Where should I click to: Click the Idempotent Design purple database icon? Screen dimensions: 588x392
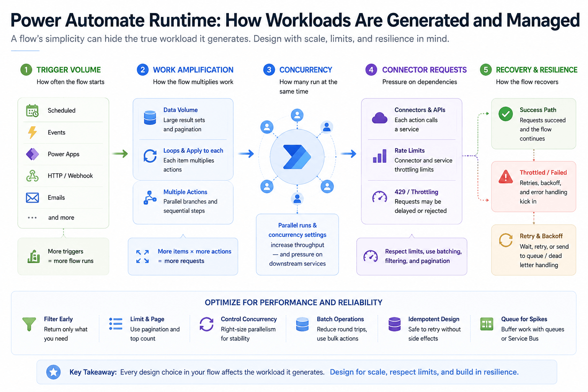[x=394, y=324]
